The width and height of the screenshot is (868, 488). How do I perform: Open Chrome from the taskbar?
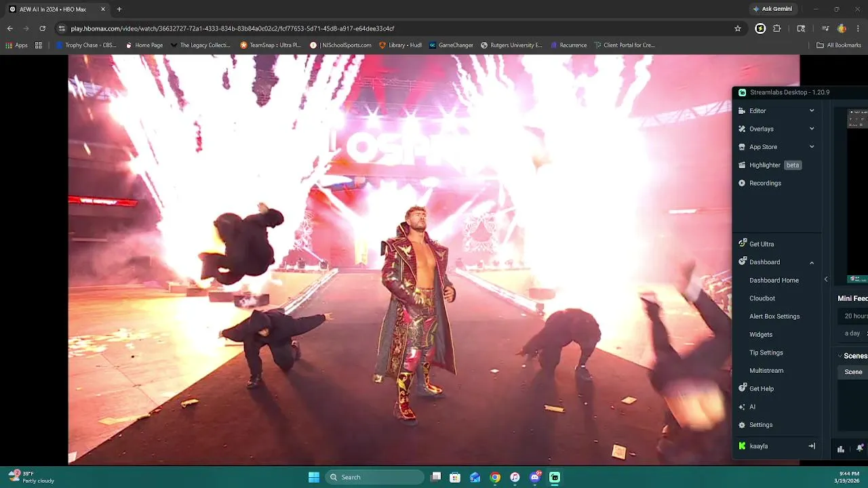(x=495, y=477)
